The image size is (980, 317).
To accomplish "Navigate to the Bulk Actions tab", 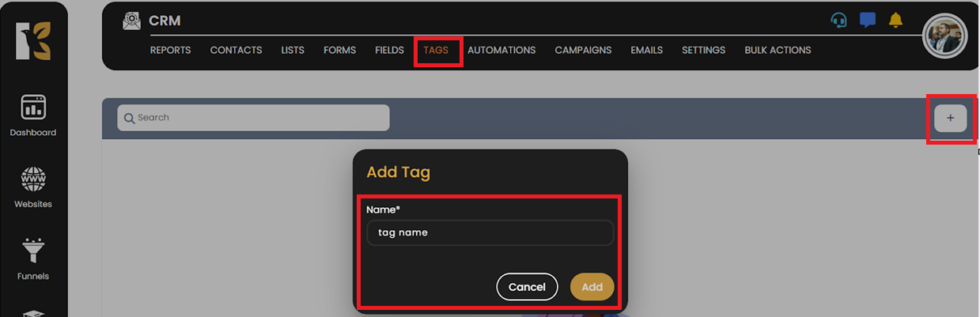I will tap(778, 51).
